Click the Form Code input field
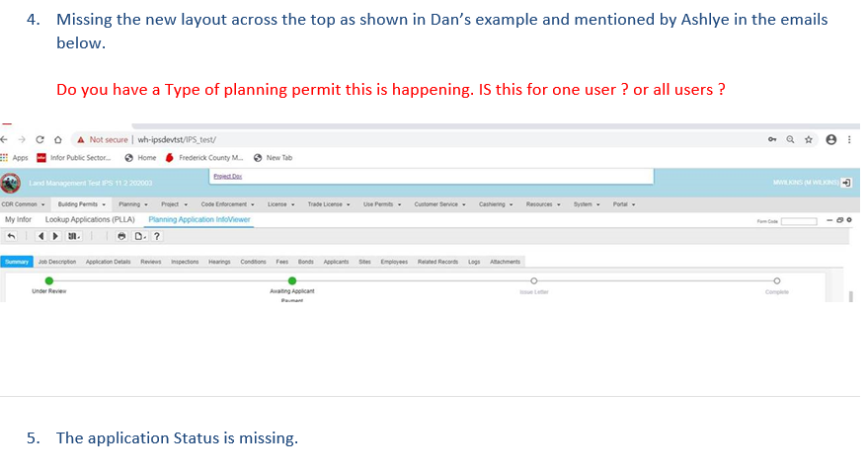The height and width of the screenshot is (473, 868). pyautogui.click(x=799, y=221)
